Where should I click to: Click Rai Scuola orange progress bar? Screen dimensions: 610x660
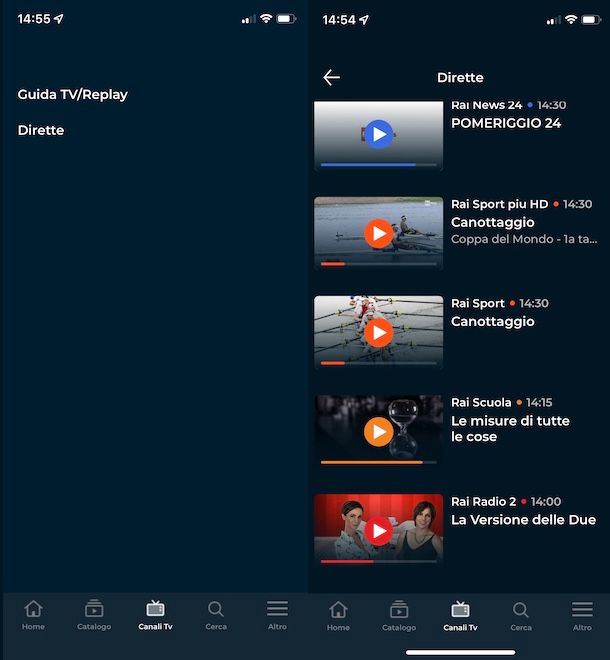click(378, 462)
